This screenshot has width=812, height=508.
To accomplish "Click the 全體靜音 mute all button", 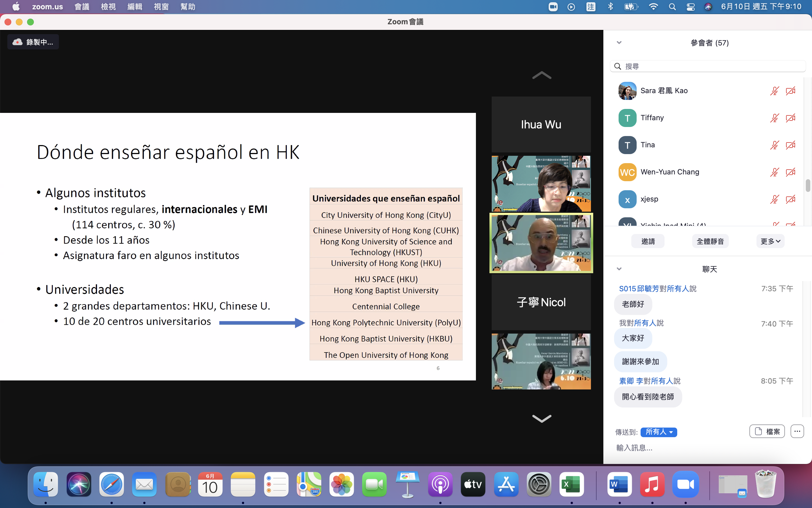I will [710, 241].
